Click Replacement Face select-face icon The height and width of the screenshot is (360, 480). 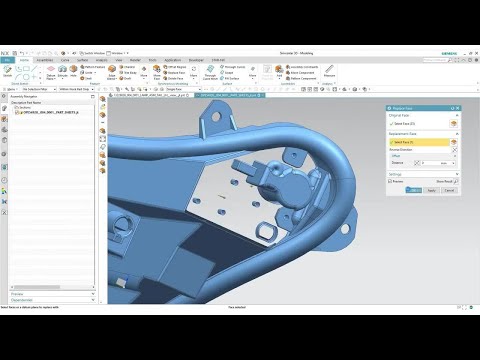pos(454,142)
